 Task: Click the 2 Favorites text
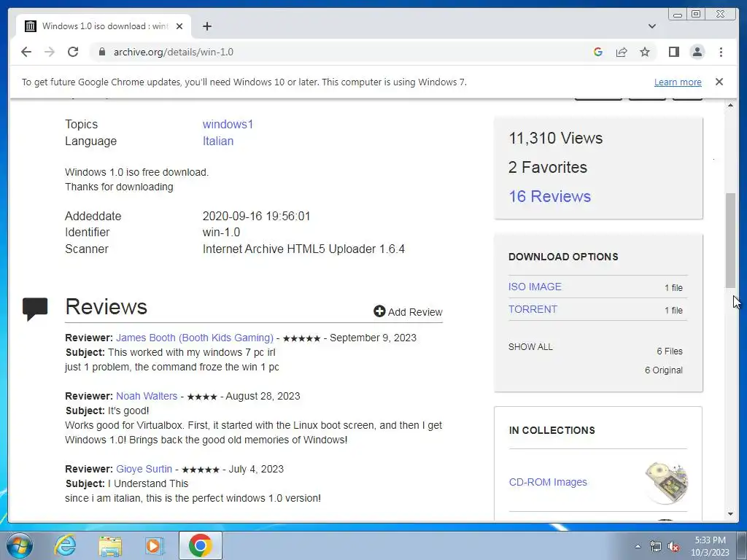[548, 167]
